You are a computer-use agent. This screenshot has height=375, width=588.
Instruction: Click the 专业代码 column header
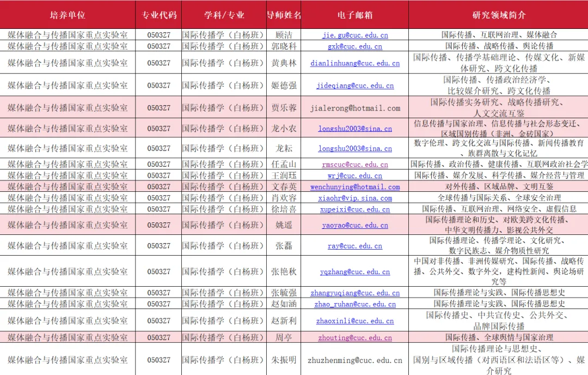click(x=158, y=15)
